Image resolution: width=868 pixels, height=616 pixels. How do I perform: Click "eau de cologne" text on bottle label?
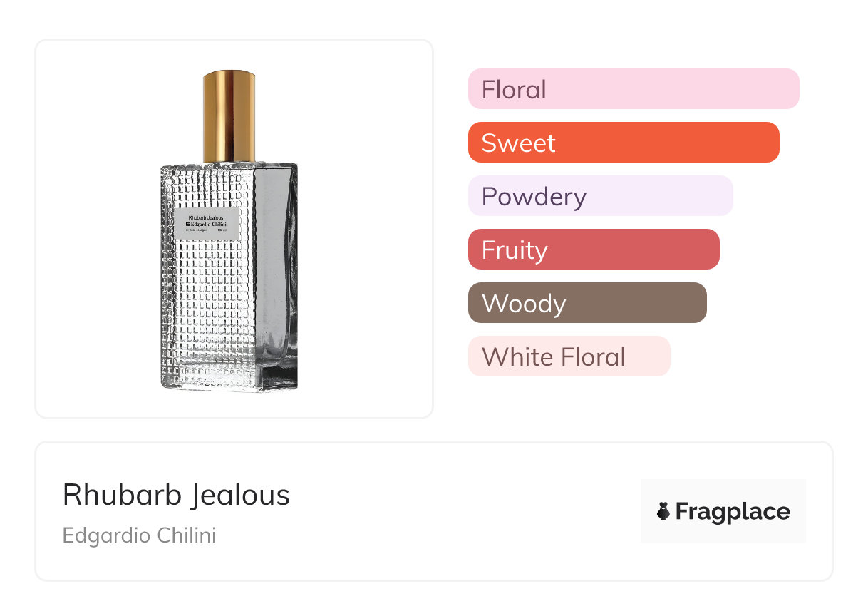pyautogui.click(x=195, y=230)
